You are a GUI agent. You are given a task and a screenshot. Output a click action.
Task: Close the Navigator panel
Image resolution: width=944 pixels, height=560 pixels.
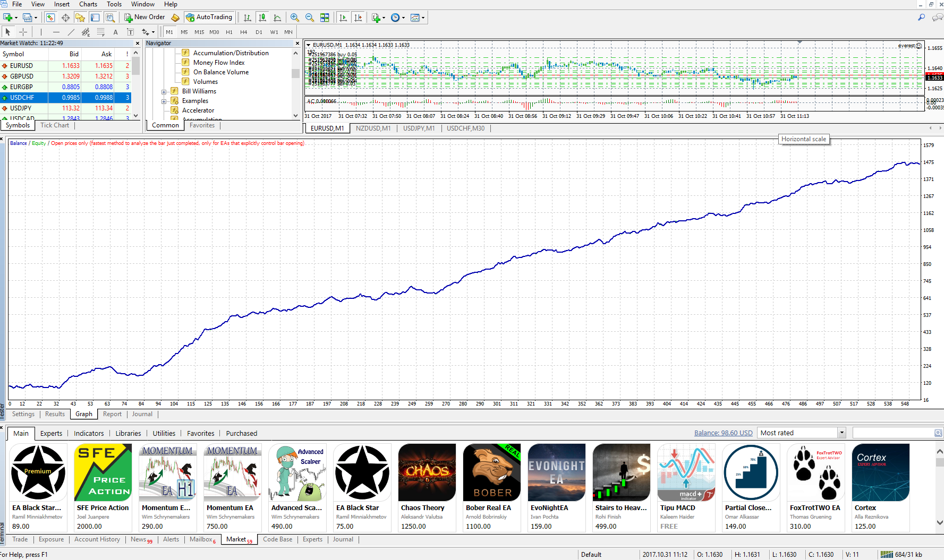[297, 44]
